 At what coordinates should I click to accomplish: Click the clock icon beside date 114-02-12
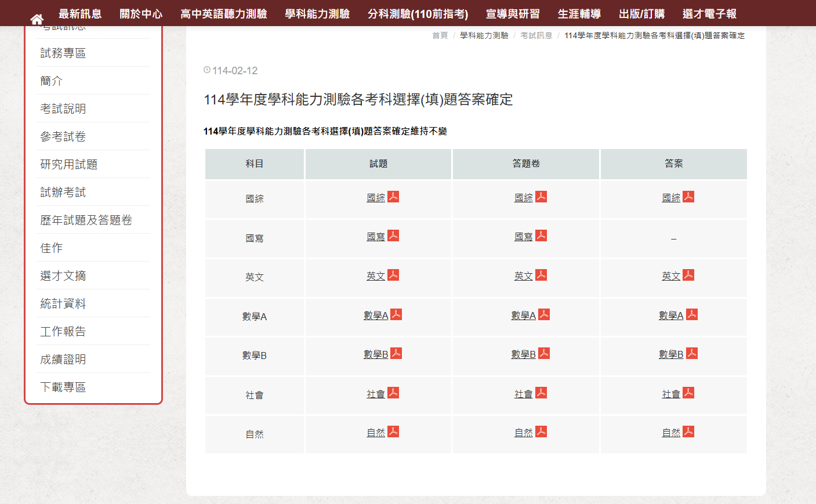(x=208, y=70)
